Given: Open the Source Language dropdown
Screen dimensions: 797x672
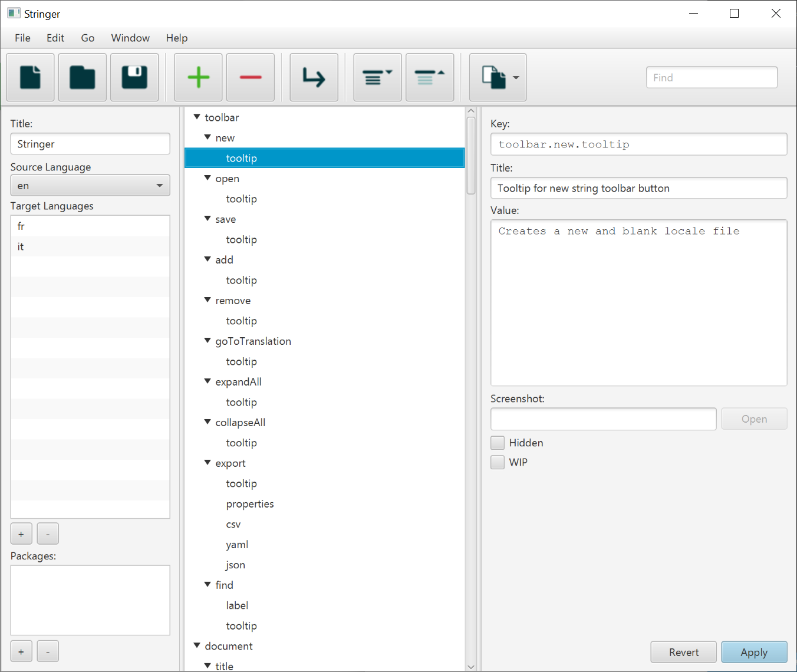Looking at the screenshot, I should (90, 186).
